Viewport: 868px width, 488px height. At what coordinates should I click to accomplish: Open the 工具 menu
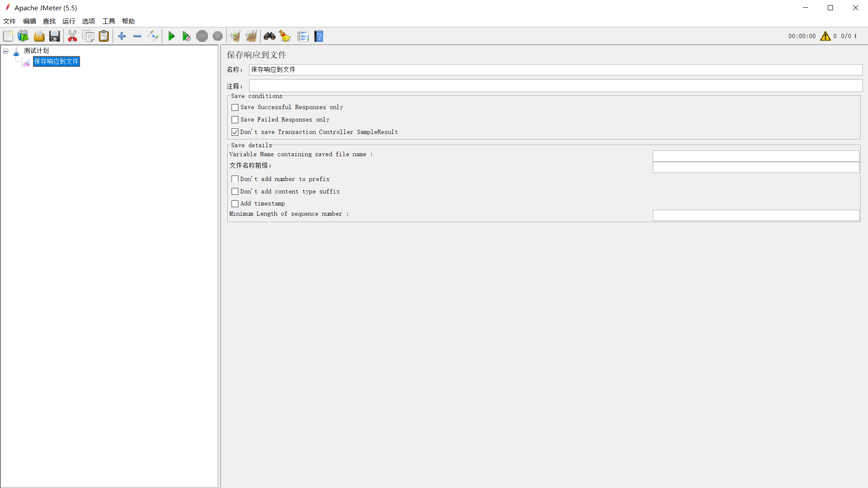109,21
